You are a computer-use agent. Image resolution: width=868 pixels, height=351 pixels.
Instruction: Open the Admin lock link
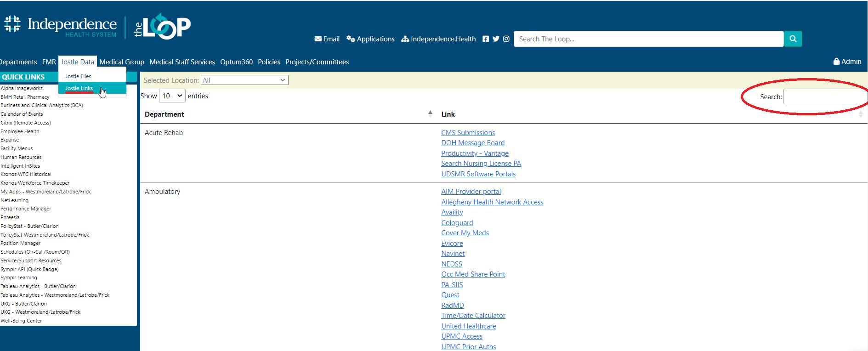(847, 62)
